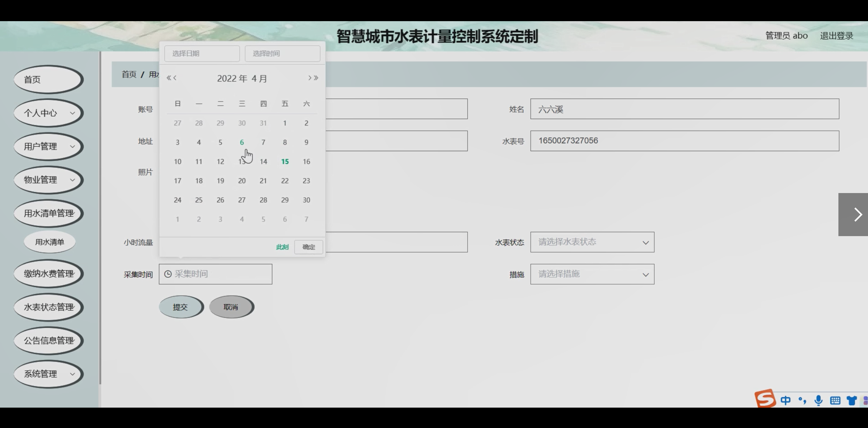The height and width of the screenshot is (428, 868).
Task: Click 此刻 link in date picker
Action: (282, 247)
